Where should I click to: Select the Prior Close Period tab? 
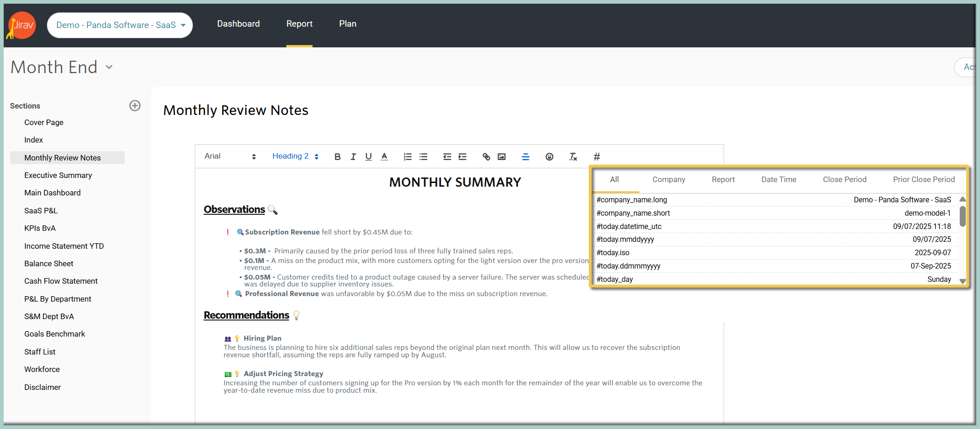click(x=924, y=180)
